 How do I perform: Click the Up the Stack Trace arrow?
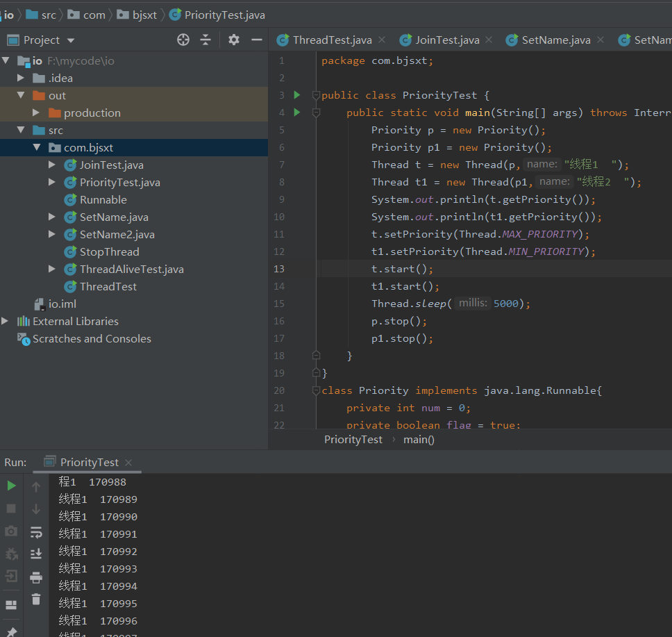click(36, 486)
